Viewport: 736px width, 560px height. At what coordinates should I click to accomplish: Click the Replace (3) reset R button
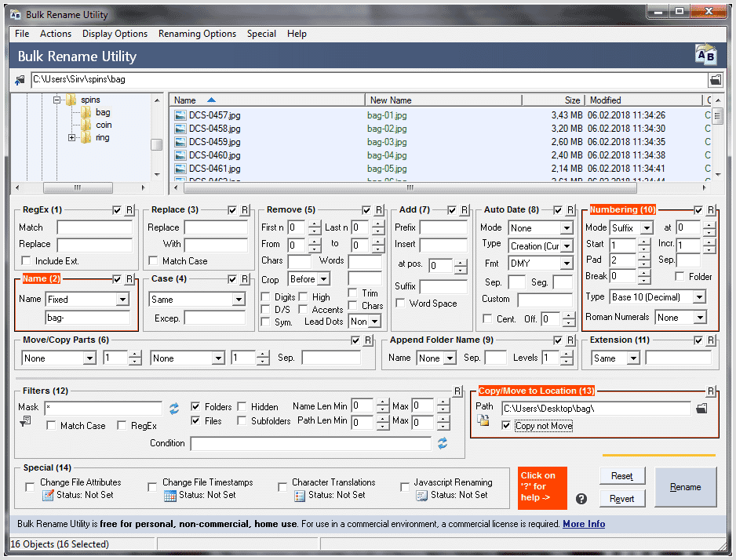pos(245,210)
